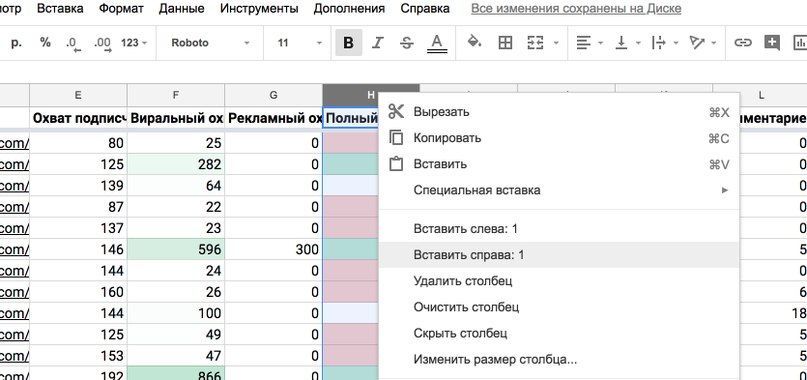Format as currency р. button
The image size is (807, 380).
16,43
